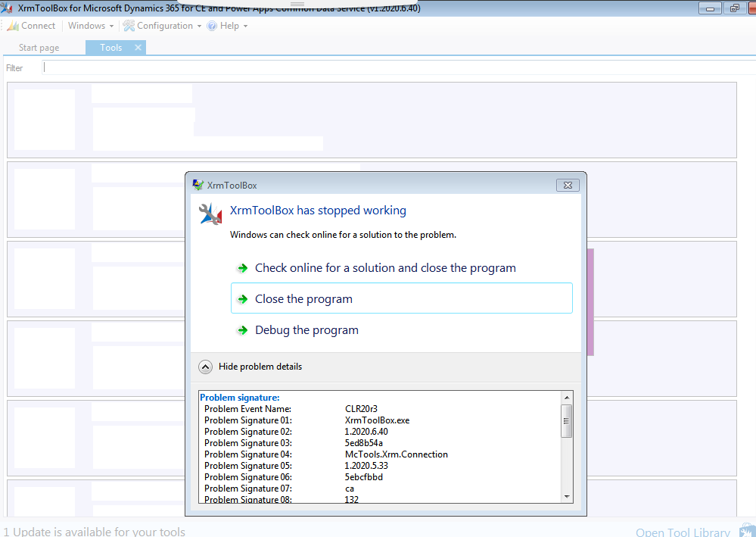
Task: Click into the Filter text field
Action: (x=398, y=67)
